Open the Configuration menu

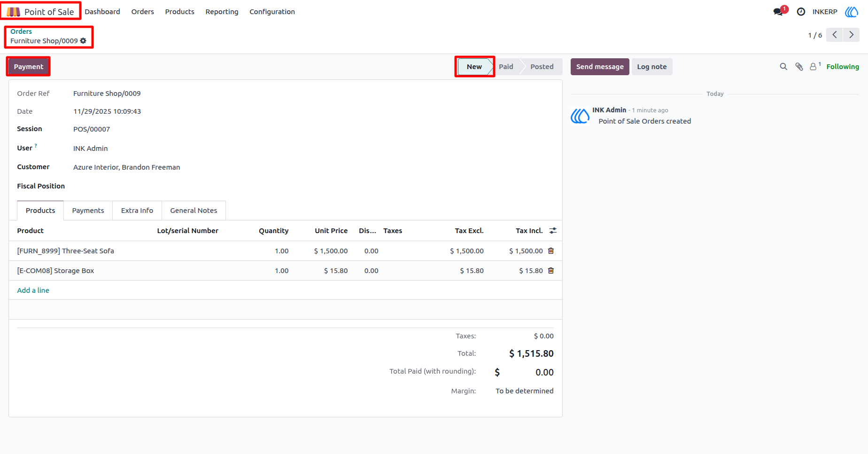click(x=272, y=12)
